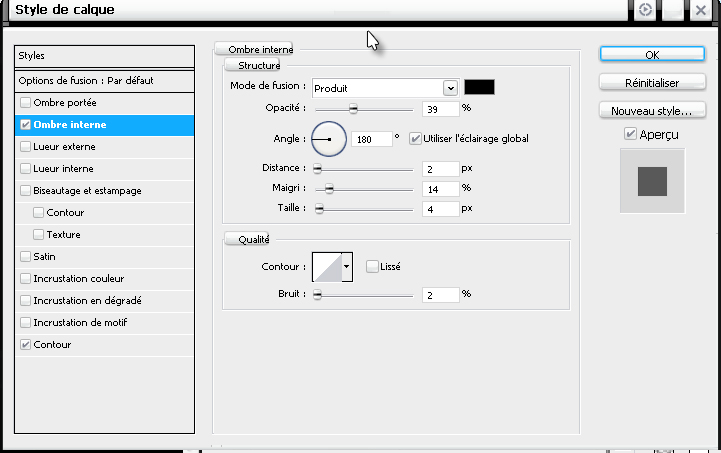The width and height of the screenshot is (721, 453).
Task: Open the Contour curve picker arrow
Action: tap(347, 267)
